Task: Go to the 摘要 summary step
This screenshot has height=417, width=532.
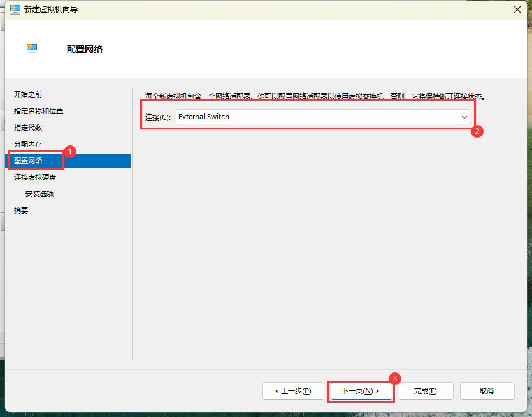Action: (21, 210)
